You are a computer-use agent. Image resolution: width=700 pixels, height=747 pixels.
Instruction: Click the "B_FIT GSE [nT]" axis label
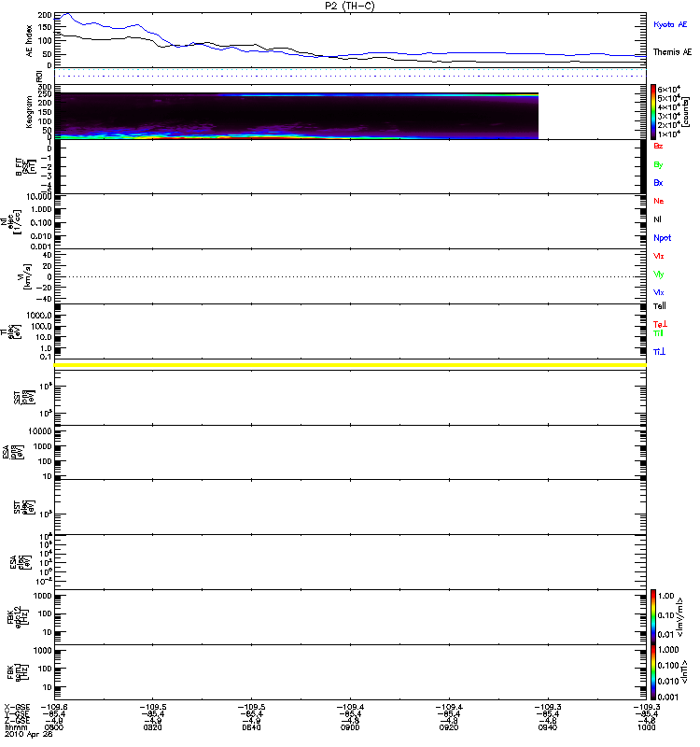tap(26, 167)
